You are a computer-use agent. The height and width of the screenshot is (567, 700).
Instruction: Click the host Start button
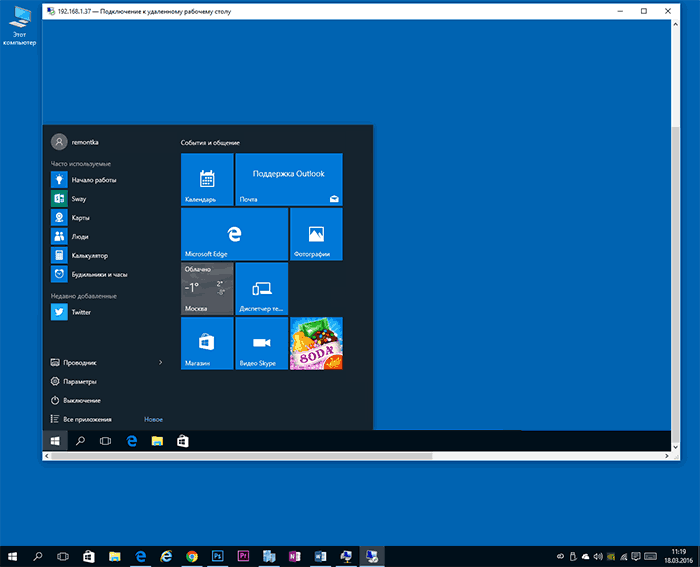click(x=12, y=556)
